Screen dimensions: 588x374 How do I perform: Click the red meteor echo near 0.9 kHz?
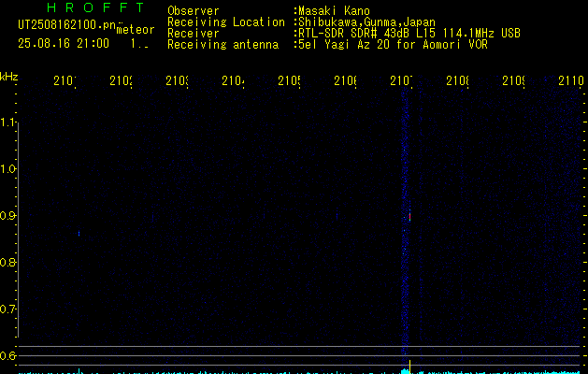click(x=409, y=216)
